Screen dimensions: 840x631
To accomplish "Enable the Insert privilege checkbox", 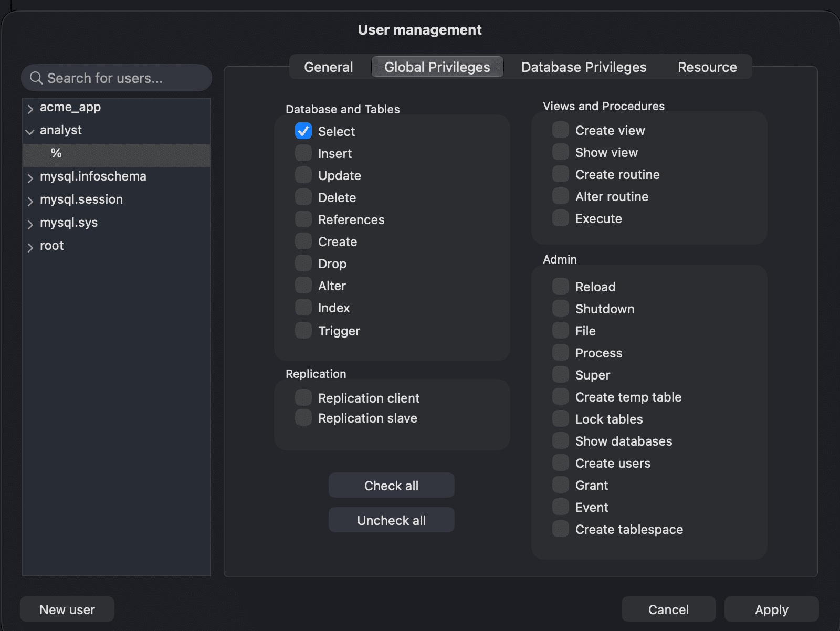I will pyautogui.click(x=303, y=153).
